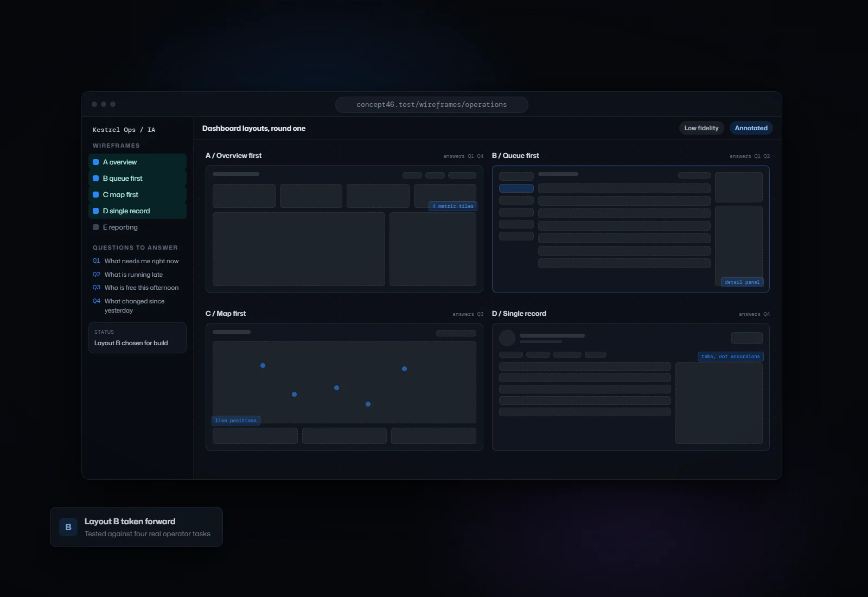
Task: Open question Q3 Who is free this afternoon
Action: (x=136, y=288)
